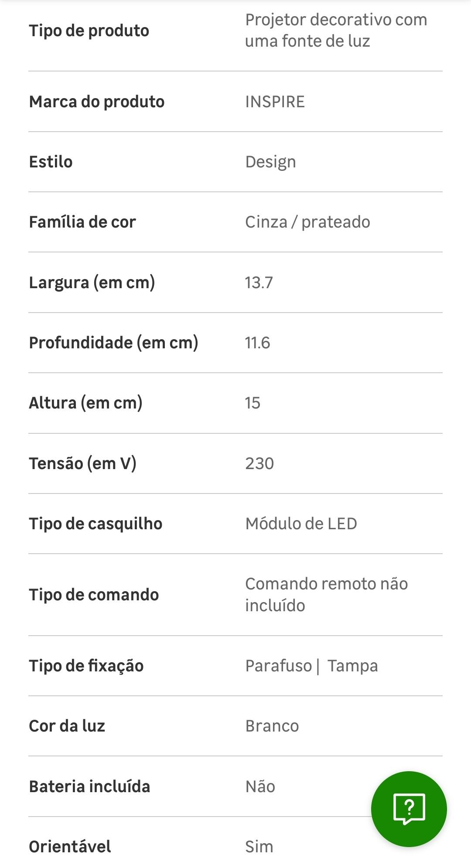Click the Branco light color value
471x868 pixels.
pos(272,726)
